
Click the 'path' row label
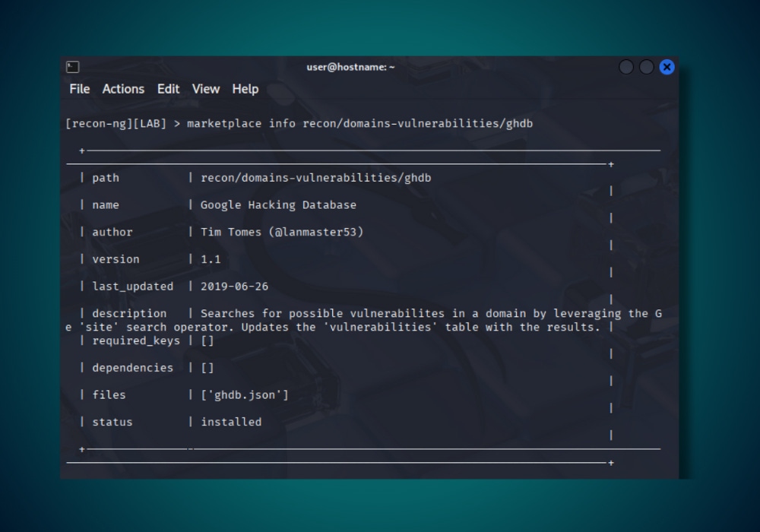106,178
